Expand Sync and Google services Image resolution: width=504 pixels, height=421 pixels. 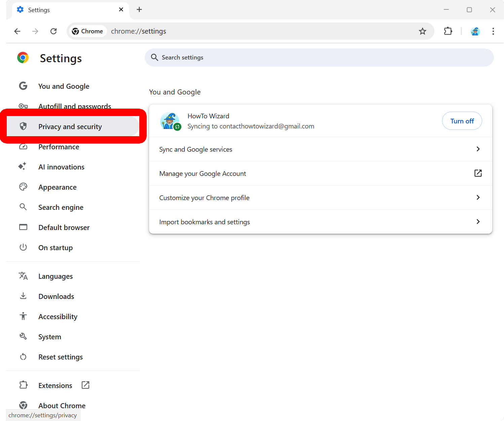pyautogui.click(x=320, y=149)
